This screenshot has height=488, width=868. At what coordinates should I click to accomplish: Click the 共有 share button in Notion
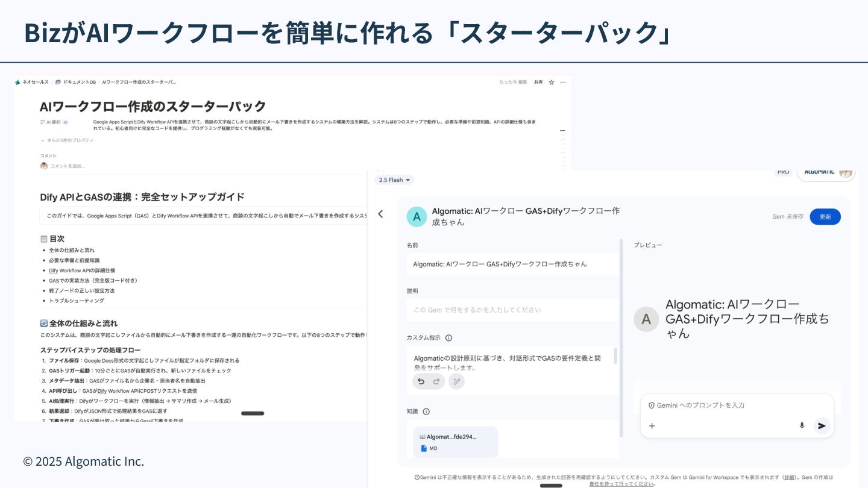point(538,82)
